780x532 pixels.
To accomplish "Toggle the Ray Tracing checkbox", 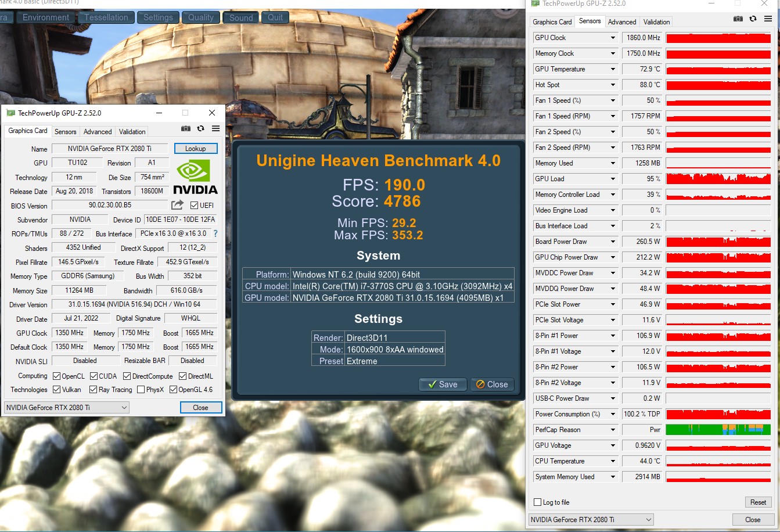I will point(94,389).
